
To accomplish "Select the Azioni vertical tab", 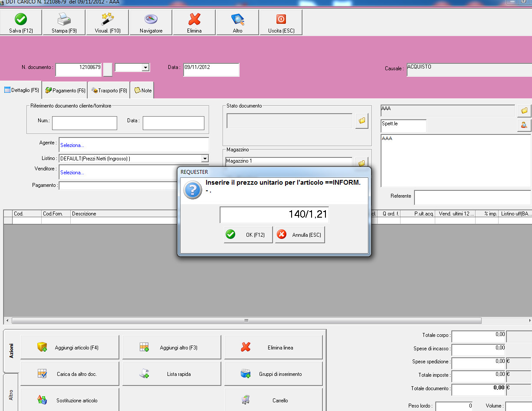I will [x=11, y=351].
